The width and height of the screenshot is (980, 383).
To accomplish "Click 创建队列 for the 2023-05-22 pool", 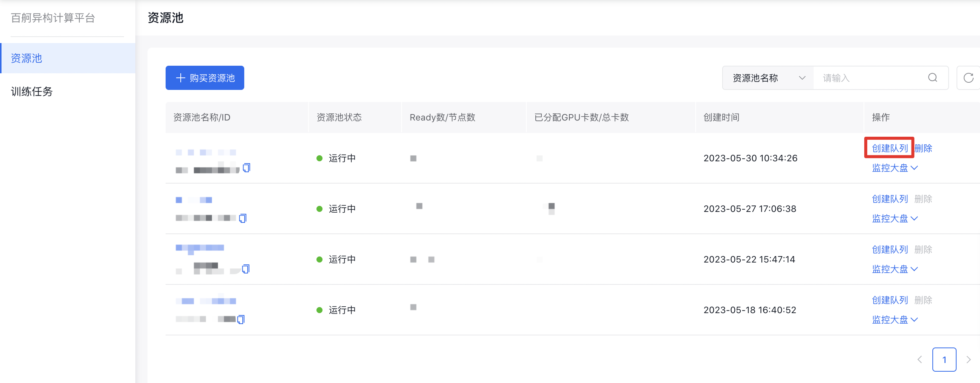I will point(890,250).
